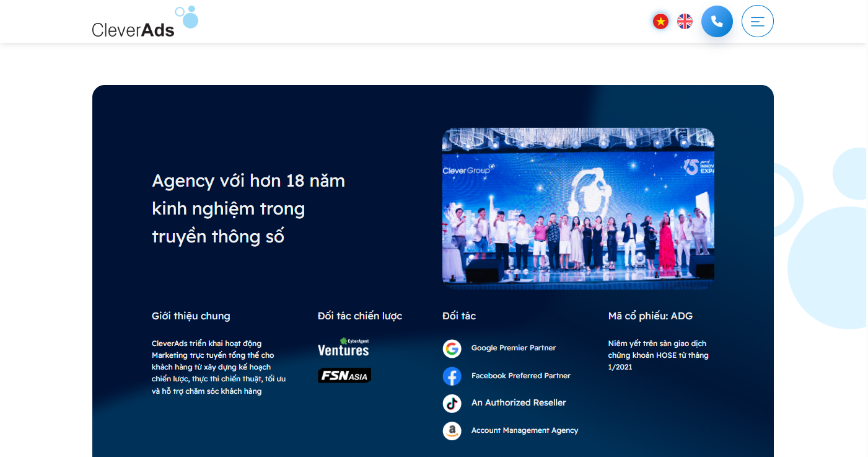The height and width of the screenshot is (457, 868).
Task: Select the 'Account Management Agency' text
Action: point(525,430)
